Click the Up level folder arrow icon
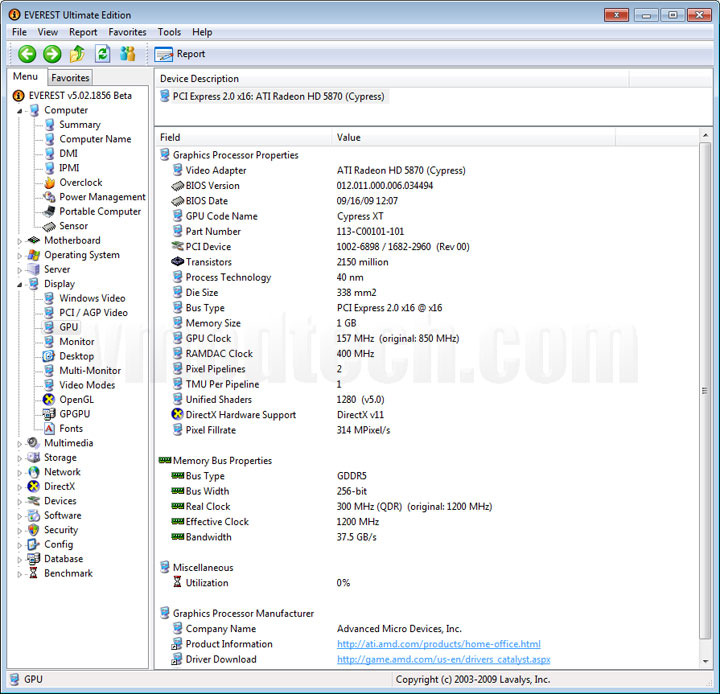 [77, 54]
